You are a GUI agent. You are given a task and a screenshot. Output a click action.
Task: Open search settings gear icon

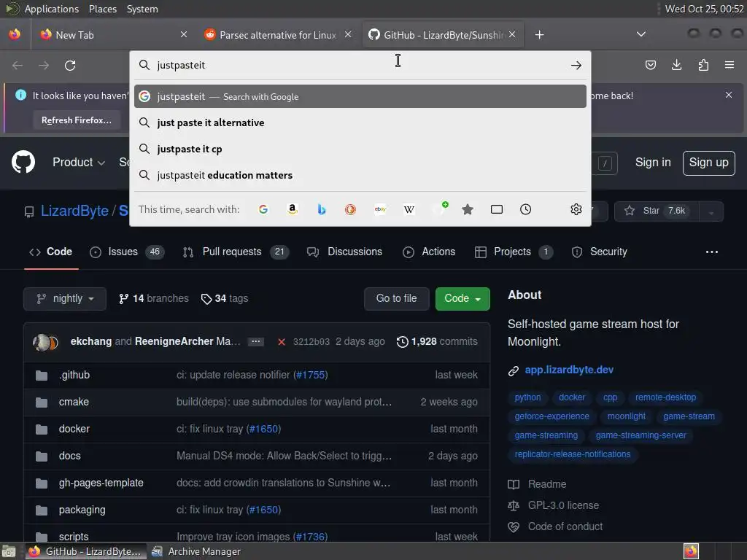coord(576,209)
